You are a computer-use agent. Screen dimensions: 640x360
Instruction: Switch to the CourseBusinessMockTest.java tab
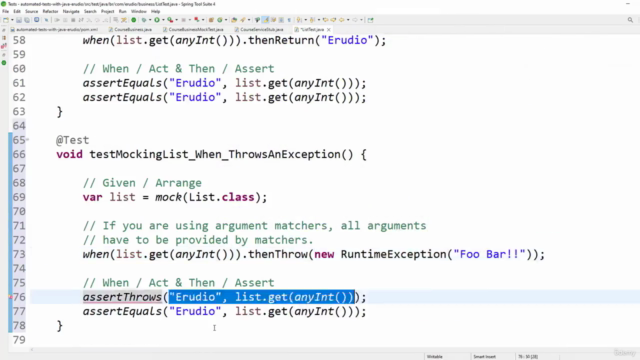pos(193,29)
